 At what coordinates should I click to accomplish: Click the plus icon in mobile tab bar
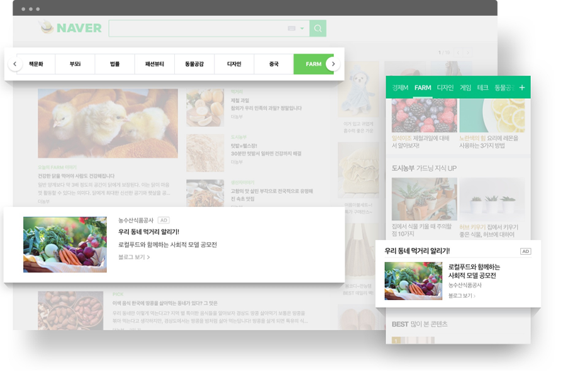pyautogui.click(x=522, y=87)
